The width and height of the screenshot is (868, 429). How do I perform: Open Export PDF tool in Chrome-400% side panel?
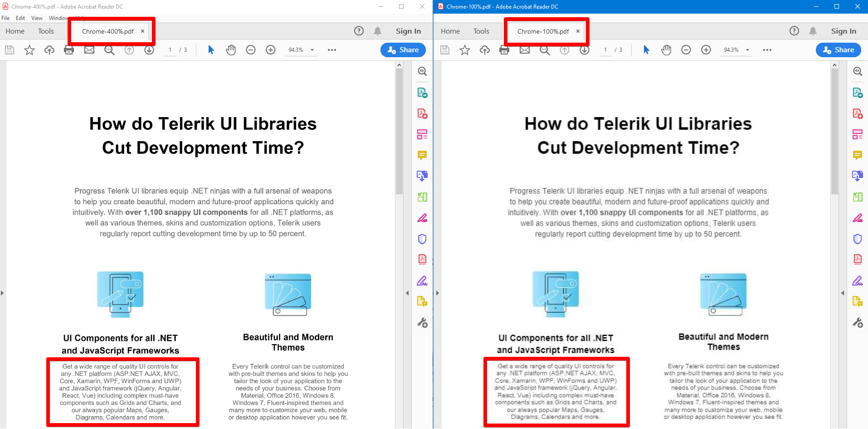422,93
